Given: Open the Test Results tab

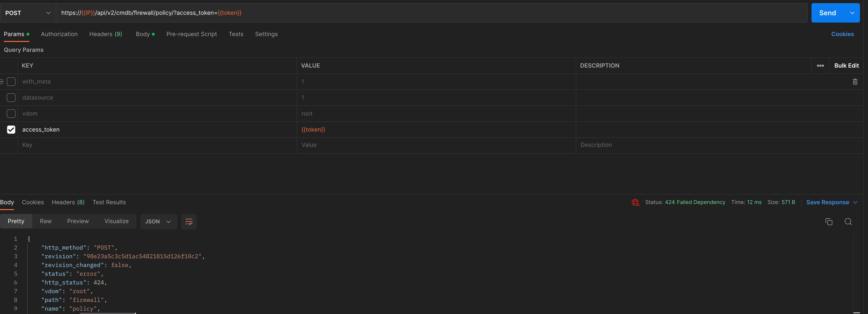Looking at the screenshot, I should pyautogui.click(x=109, y=202).
